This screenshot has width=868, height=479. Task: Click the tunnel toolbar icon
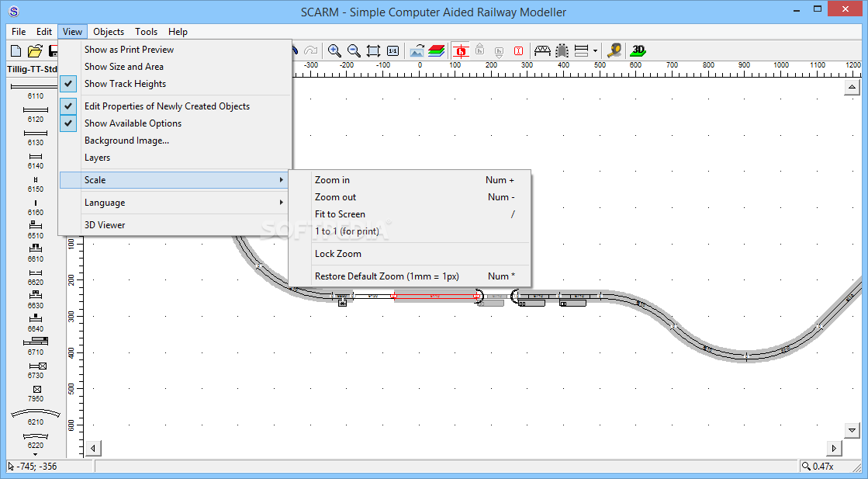coord(562,51)
